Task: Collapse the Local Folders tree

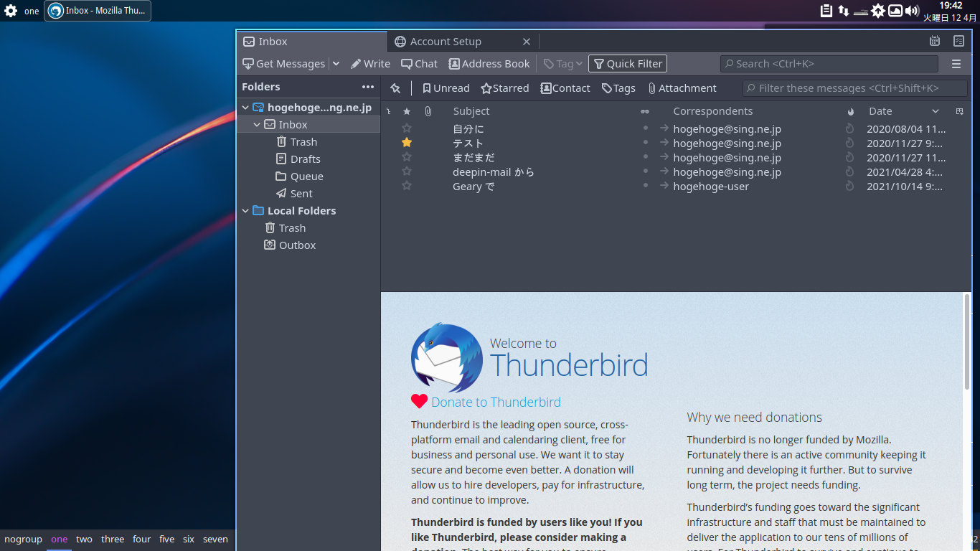Action: point(245,211)
